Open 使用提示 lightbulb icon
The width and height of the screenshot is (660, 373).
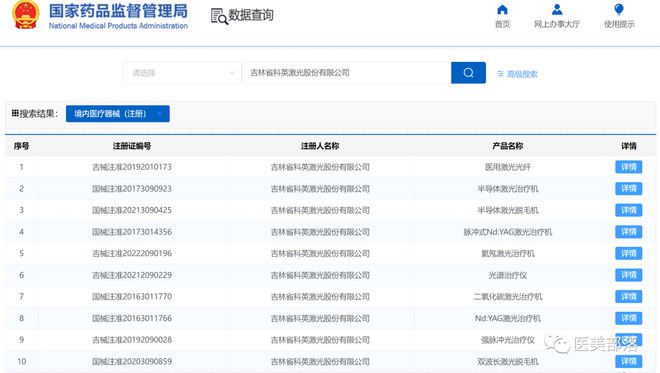(x=619, y=9)
